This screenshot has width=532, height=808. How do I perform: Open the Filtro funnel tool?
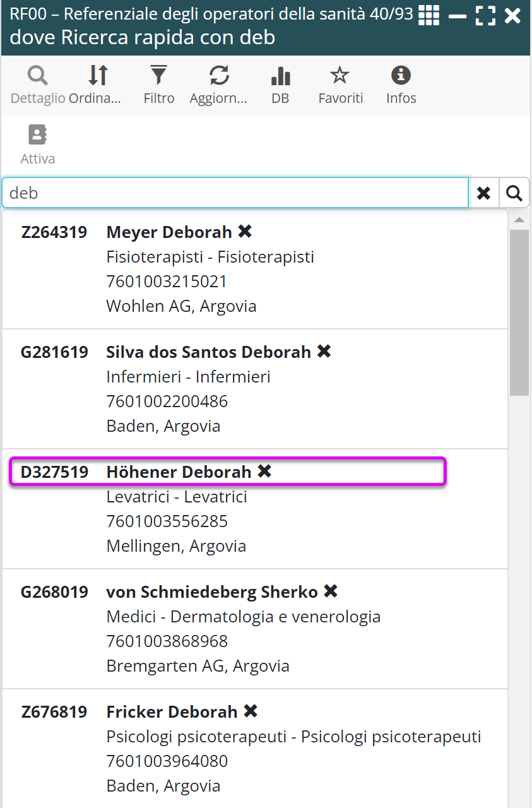(158, 76)
